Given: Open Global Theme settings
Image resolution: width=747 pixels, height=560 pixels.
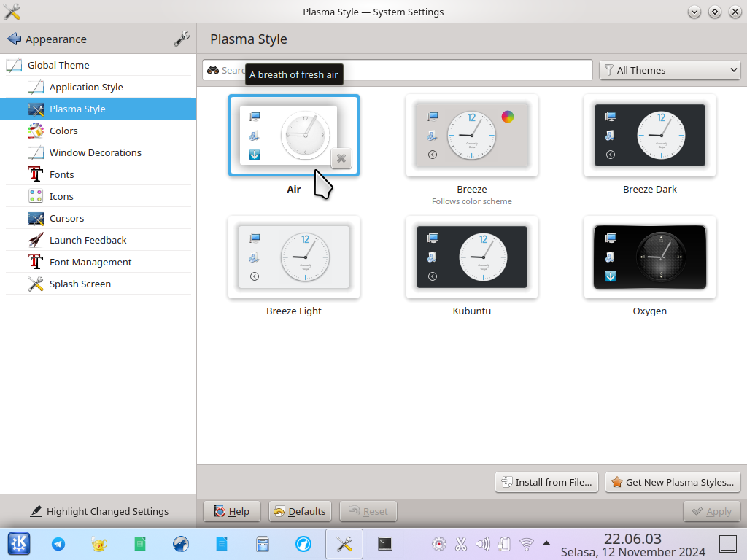Looking at the screenshot, I should [x=98, y=65].
